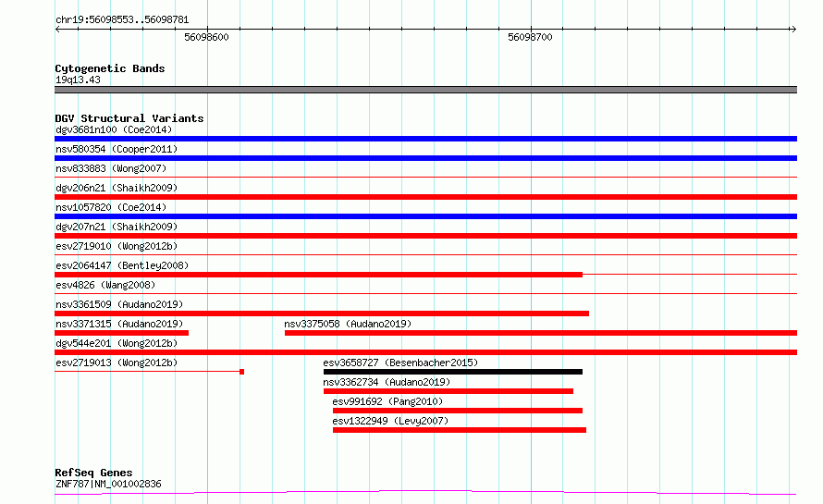Click the RefSeq Genes track title
This screenshot has width=823, height=504.
click(x=93, y=473)
